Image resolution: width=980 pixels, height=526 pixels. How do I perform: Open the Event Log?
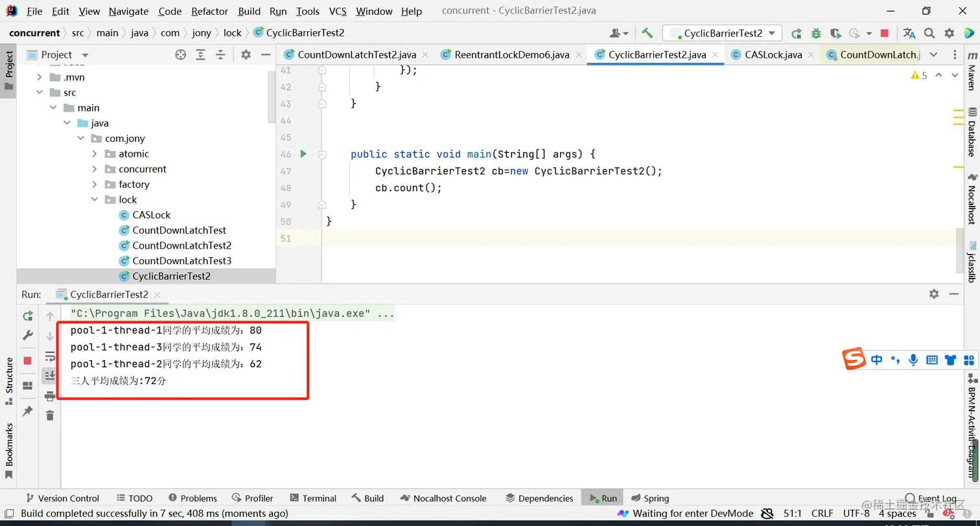(x=930, y=498)
